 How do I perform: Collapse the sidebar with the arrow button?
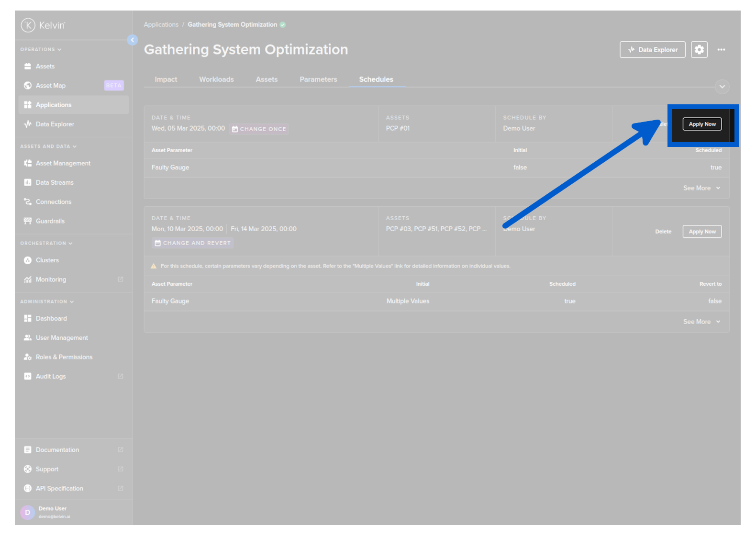[x=133, y=40]
